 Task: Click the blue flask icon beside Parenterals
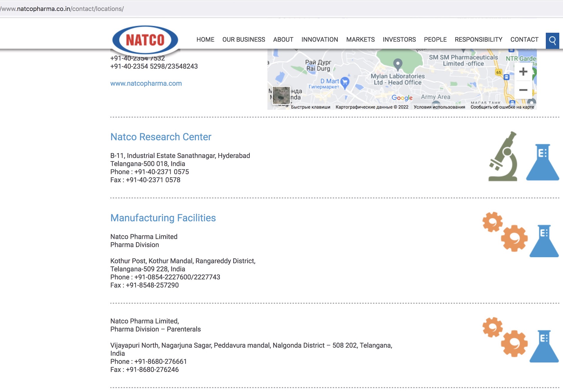(544, 346)
